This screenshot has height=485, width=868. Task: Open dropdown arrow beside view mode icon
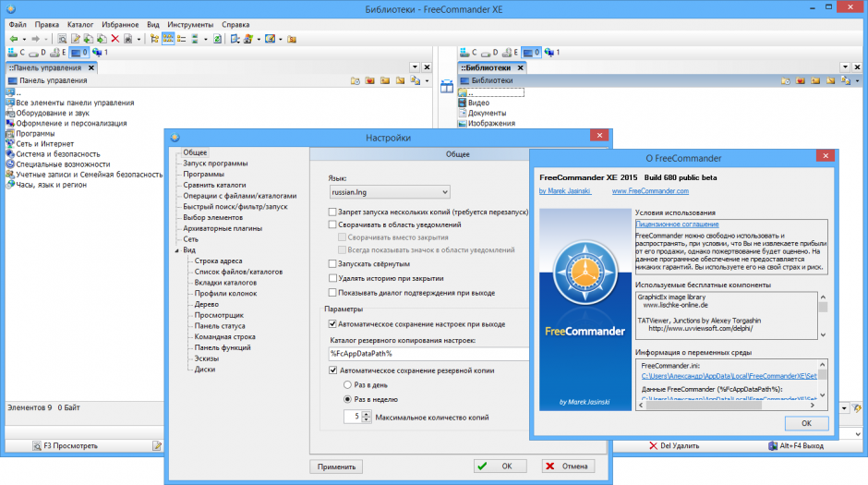(x=205, y=40)
